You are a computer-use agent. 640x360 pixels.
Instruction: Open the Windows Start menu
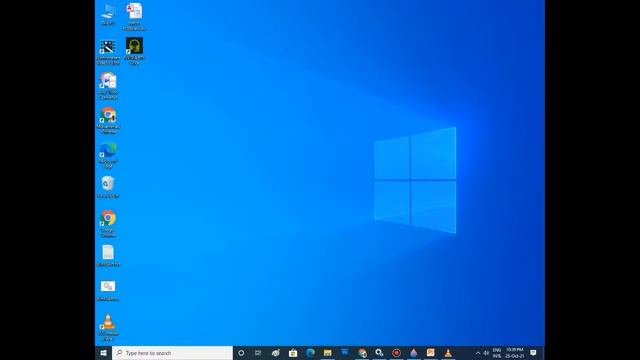coord(103,353)
